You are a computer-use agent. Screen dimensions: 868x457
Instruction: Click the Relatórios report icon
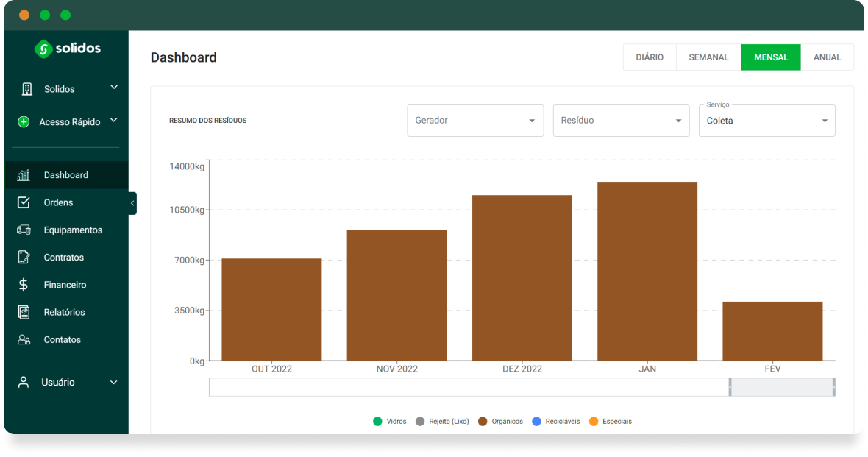coord(24,312)
